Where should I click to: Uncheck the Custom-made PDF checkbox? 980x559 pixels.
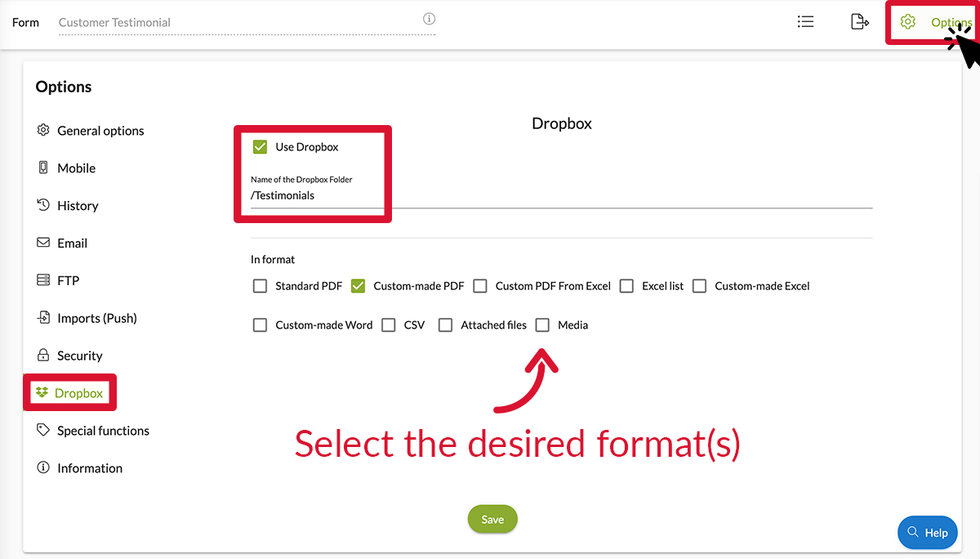click(x=358, y=286)
